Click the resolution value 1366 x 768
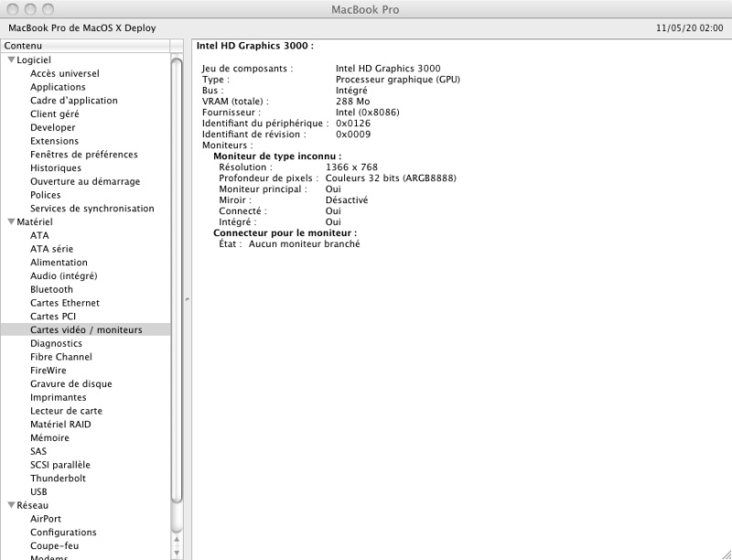The image size is (732, 560). pos(351,167)
